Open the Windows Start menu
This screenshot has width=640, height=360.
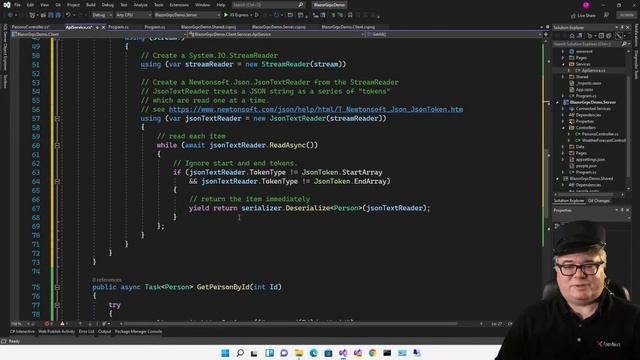(x=225, y=353)
